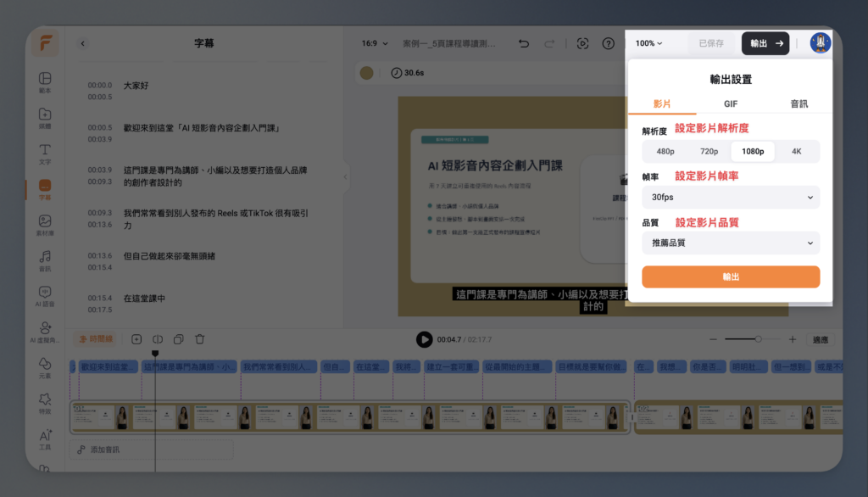
Task: Switch to the GIF export tab
Action: coord(730,103)
